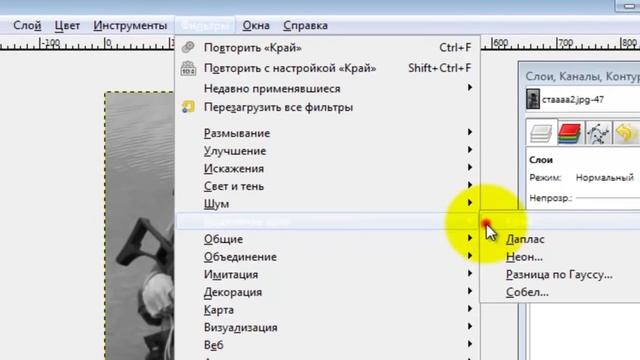Expand arrow next to Визуализация
Image resolution: width=640 pixels, height=360 pixels.
pyautogui.click(x=470, y=326)
